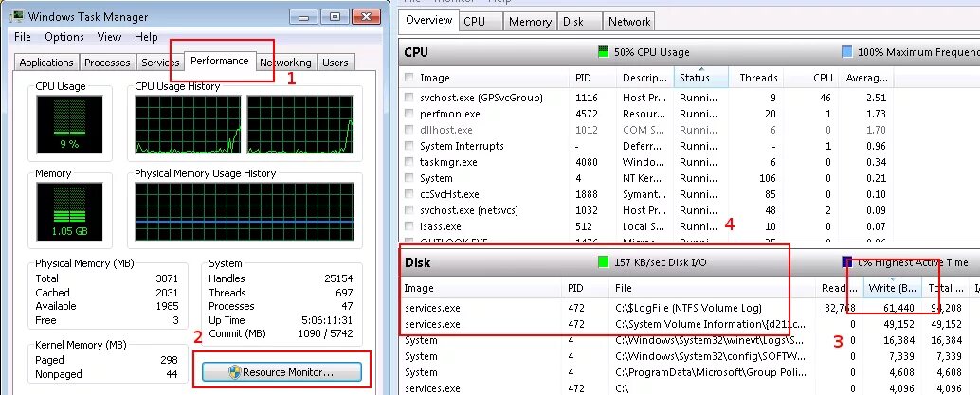980x395 pixels.
Task: Click the green square beside 50% CPU Usage
Action: tap(603, 52)
